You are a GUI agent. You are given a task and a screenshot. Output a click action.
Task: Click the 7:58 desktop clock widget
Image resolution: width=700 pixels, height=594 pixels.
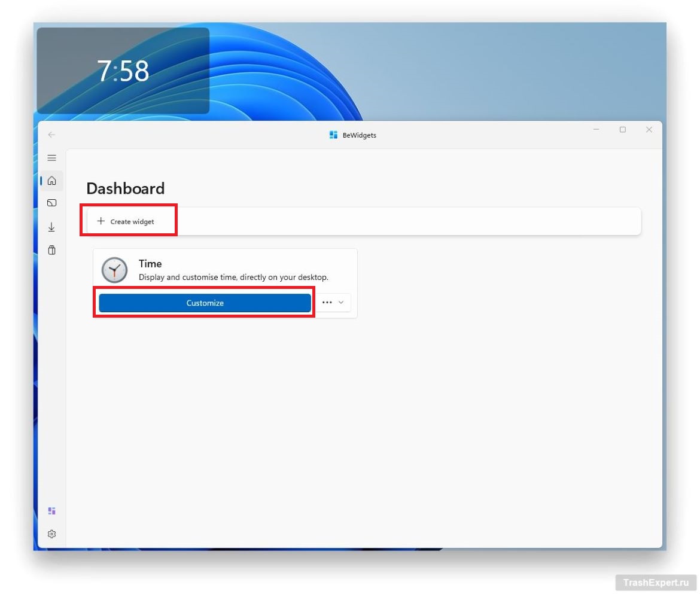tap(123, 71)
